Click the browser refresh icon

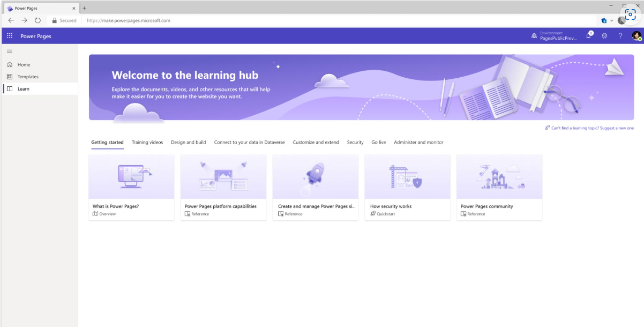[38, 20]
